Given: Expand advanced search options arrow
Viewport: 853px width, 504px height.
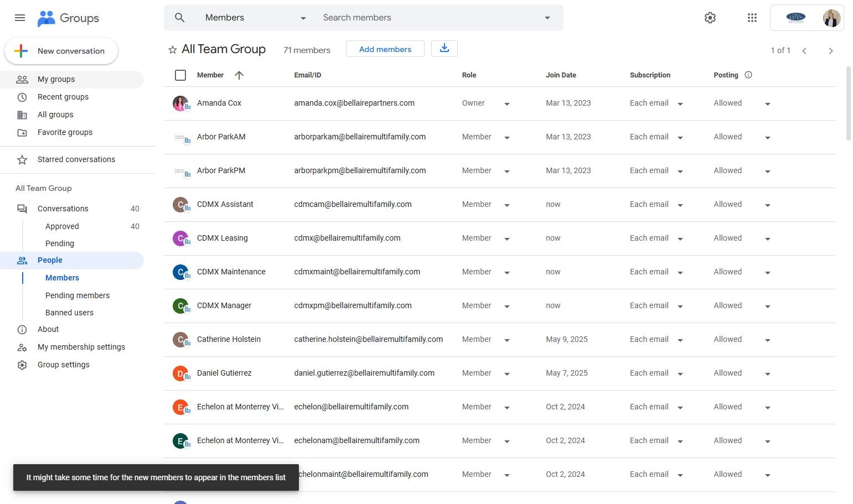Looking at the screenshot, I should (x=547, y=18).
